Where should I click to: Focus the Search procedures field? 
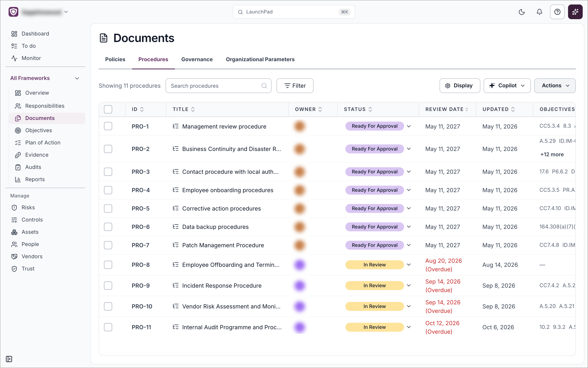pyautogui.click(x=219, y=86)
